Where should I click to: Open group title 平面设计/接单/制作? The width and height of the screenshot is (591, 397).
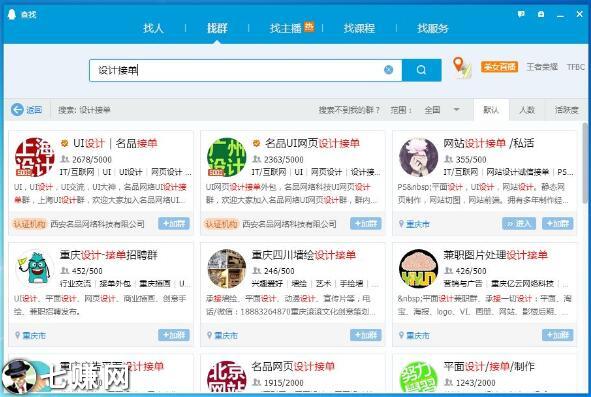coord(489,366)
